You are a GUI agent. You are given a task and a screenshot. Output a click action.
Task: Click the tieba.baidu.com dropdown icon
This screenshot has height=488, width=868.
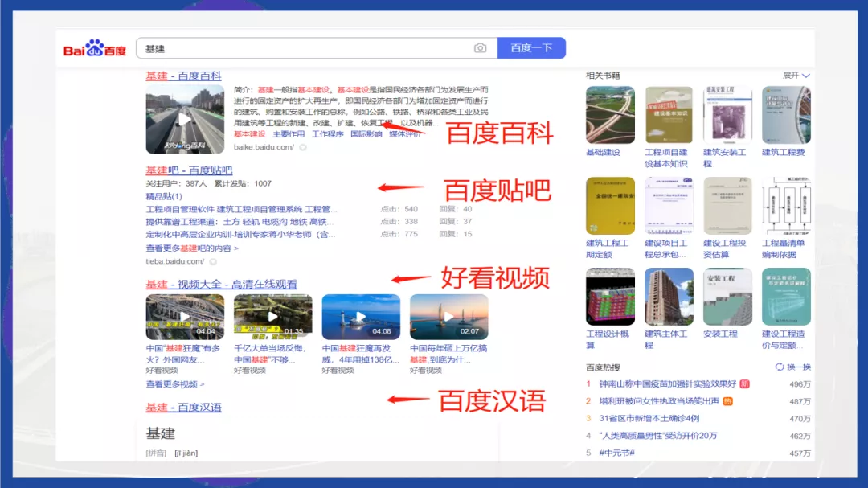click(x=213, y=261)
